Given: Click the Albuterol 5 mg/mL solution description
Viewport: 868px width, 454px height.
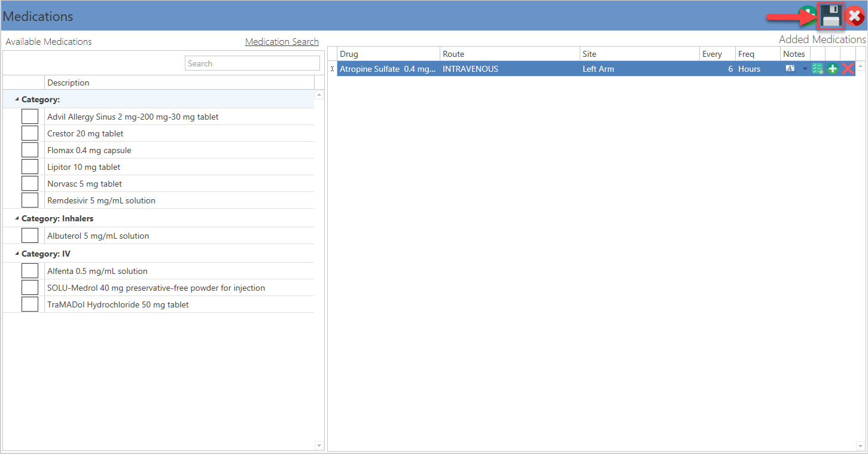Looking at the screenshot, I should coord(98,236).
